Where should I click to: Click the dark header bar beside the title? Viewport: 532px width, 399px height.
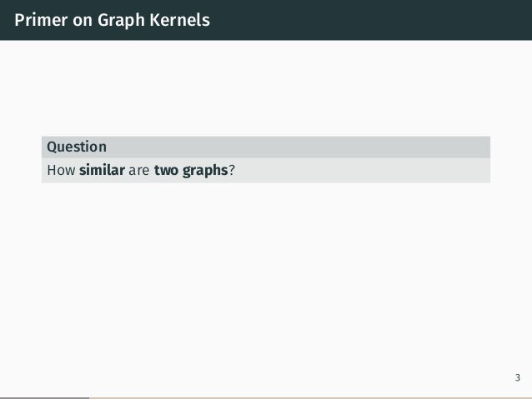[x=370, y=20]
